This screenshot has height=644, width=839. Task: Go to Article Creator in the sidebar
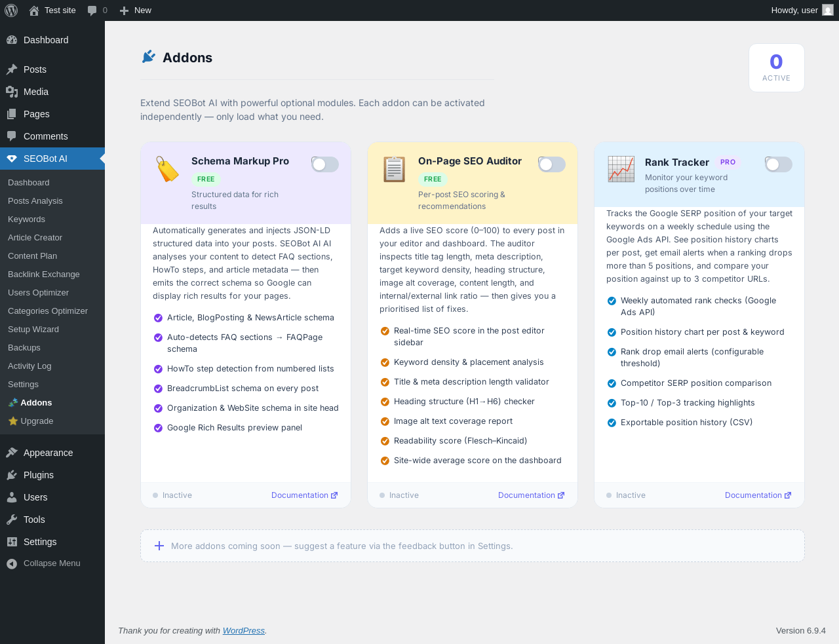35,238
